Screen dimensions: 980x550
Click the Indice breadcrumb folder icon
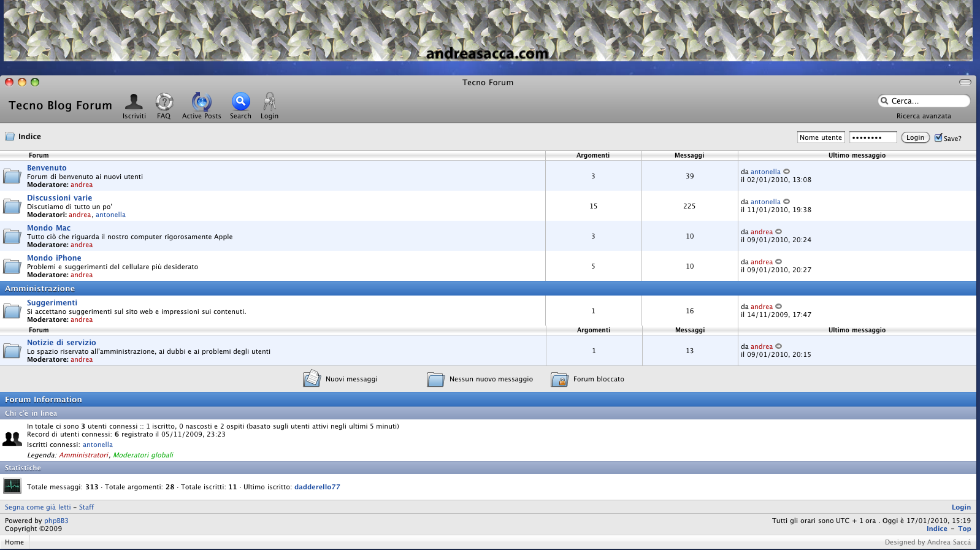(x=10, y=137)
